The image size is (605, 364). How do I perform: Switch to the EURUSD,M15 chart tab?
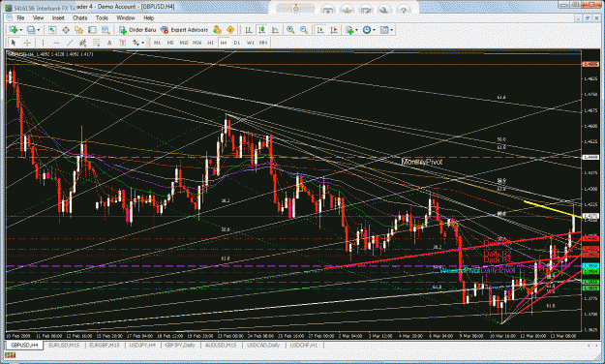pyautogui.click(x=64, y=345)
